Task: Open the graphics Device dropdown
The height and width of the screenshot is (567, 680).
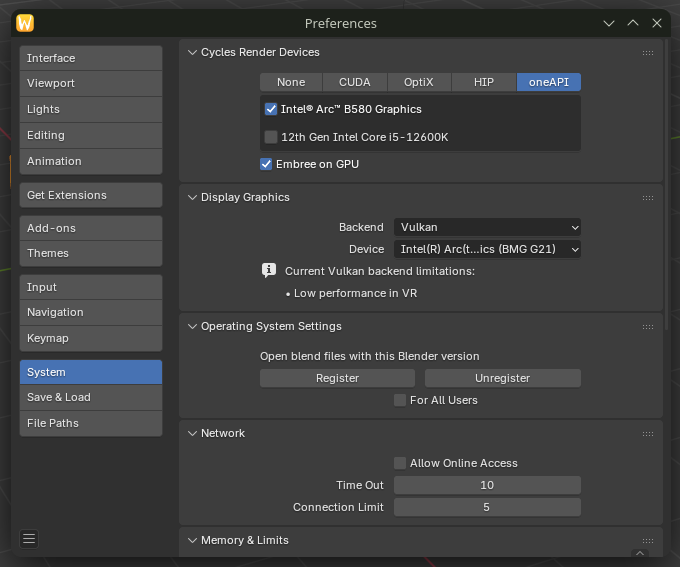Action: (487, 249)
